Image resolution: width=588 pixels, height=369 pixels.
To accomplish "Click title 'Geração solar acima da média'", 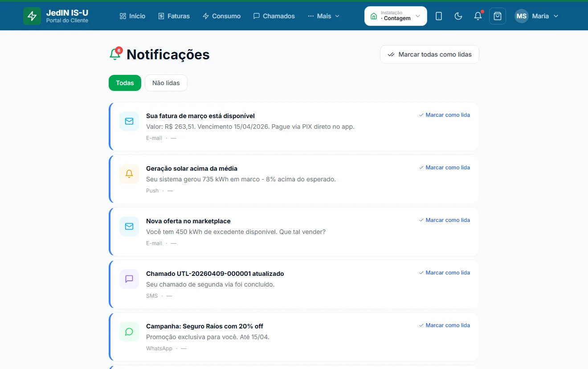I will (x=192, y=168).
